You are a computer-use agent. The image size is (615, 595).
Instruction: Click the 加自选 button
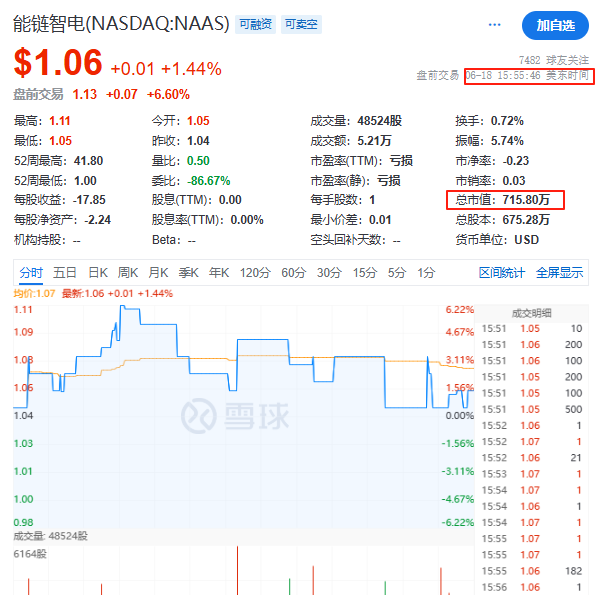click(x=555, y=25)
